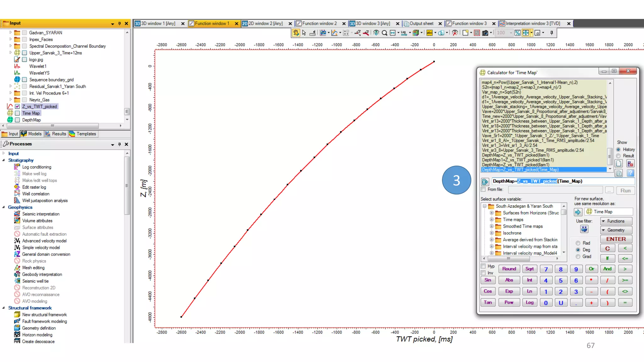Uncheck the Z_vs_TWT_picked checkbox

tap(18, 107)
